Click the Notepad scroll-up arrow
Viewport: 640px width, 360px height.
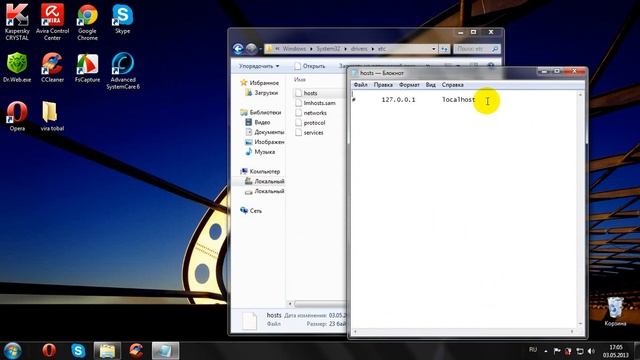pyautogui.click(x=580, y=95)
